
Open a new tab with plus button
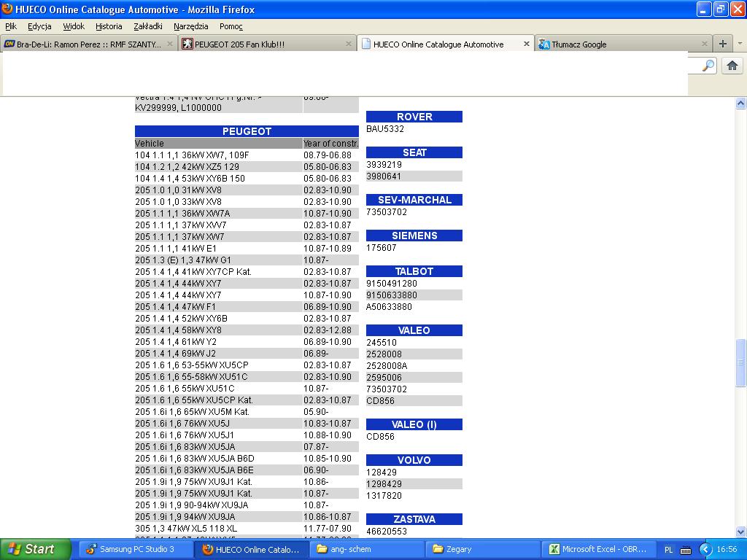722,44
